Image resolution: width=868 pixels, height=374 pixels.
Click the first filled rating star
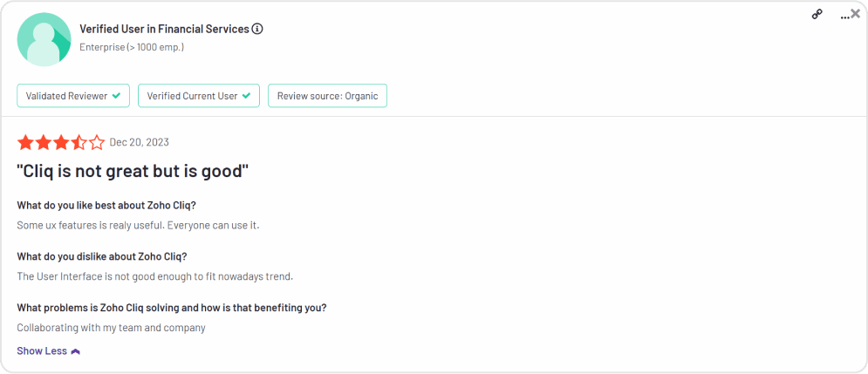tap(25, 142)
